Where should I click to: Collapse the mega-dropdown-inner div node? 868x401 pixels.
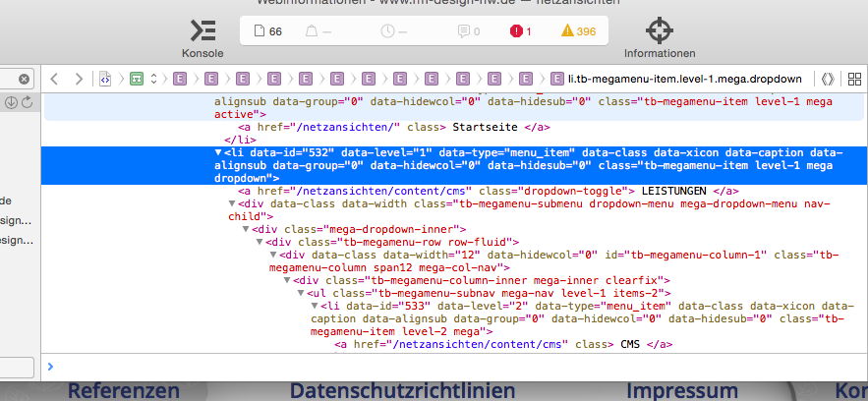pyautogui.click(x=246, y=229)
